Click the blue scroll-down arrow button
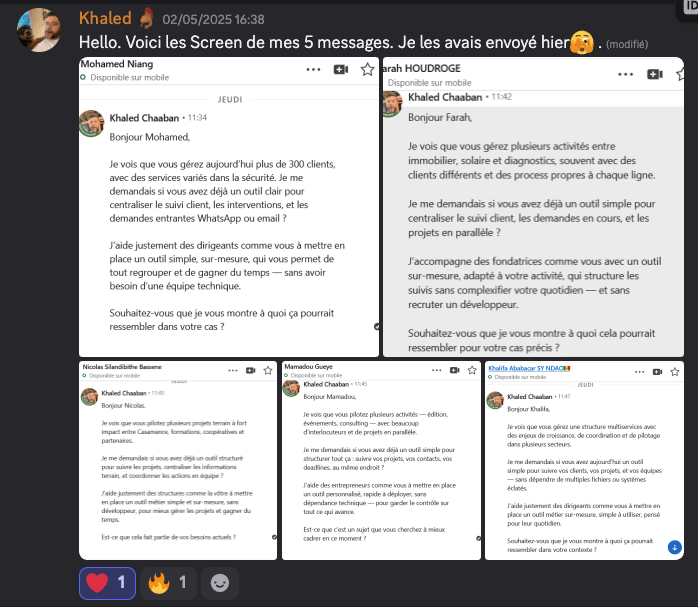698x607 pixels. tap(675, 547)
